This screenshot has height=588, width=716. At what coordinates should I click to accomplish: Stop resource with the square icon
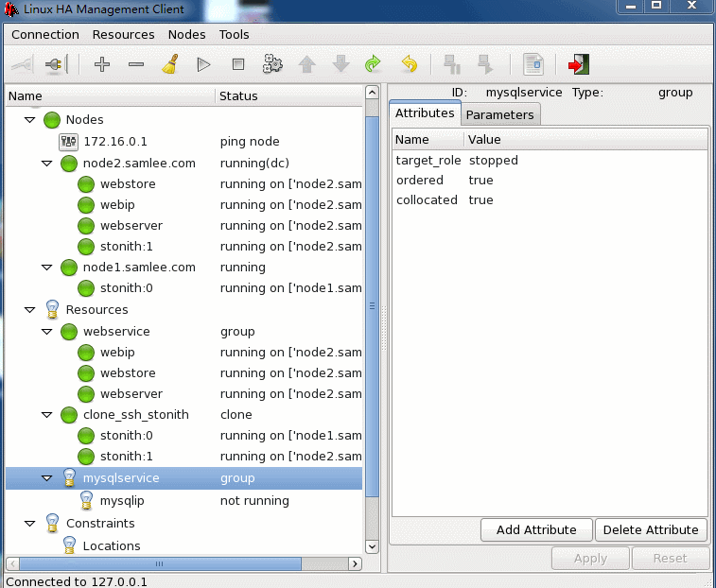coord(238,64)
